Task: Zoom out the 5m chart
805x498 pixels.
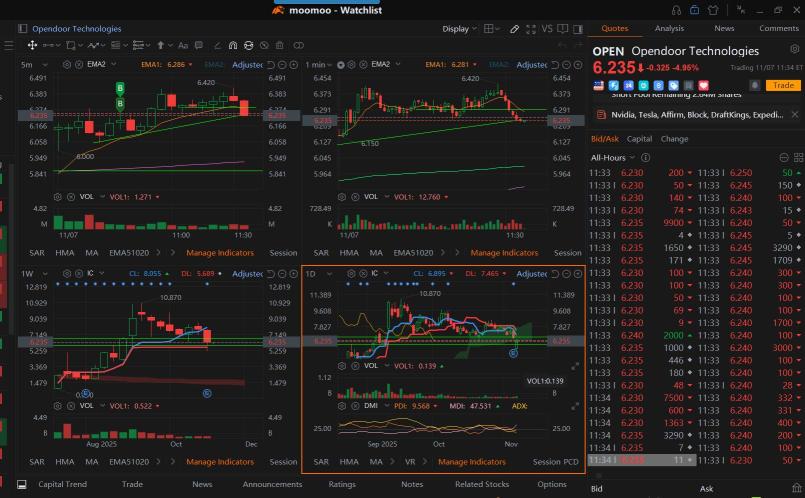Action: 282,65
